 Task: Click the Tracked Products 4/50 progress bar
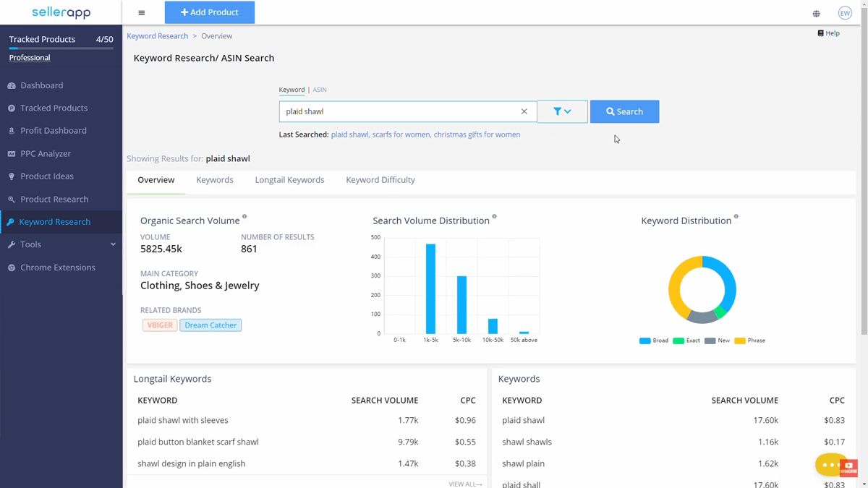point(61,48)
